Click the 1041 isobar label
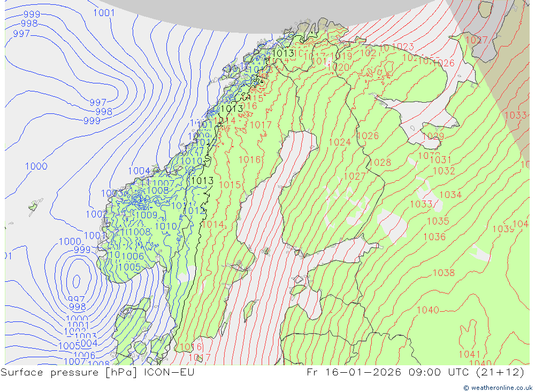 tap(469, 354)
